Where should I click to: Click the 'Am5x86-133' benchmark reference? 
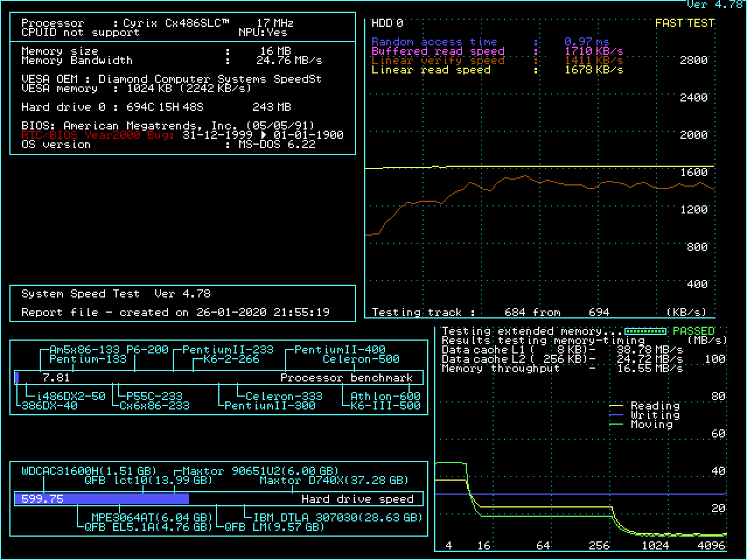pyautogui.click(x=85, y=350)
